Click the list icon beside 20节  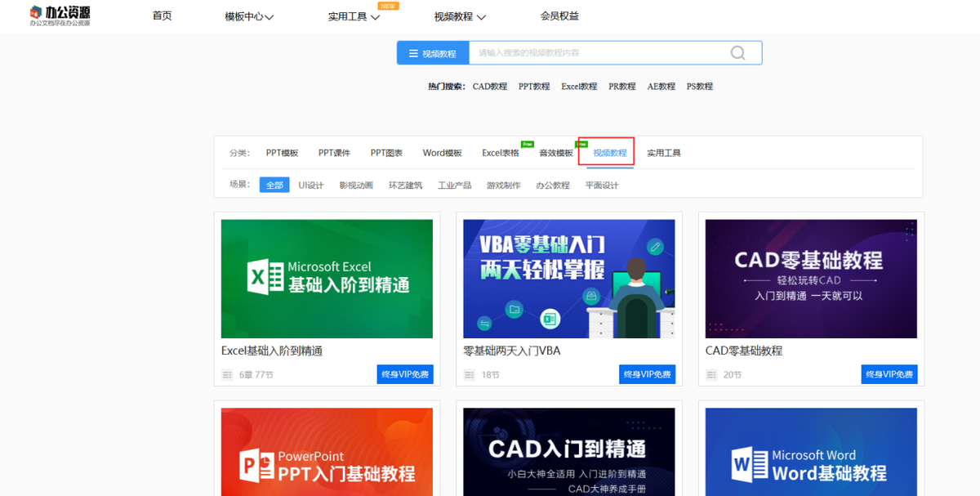click(712, 375)
